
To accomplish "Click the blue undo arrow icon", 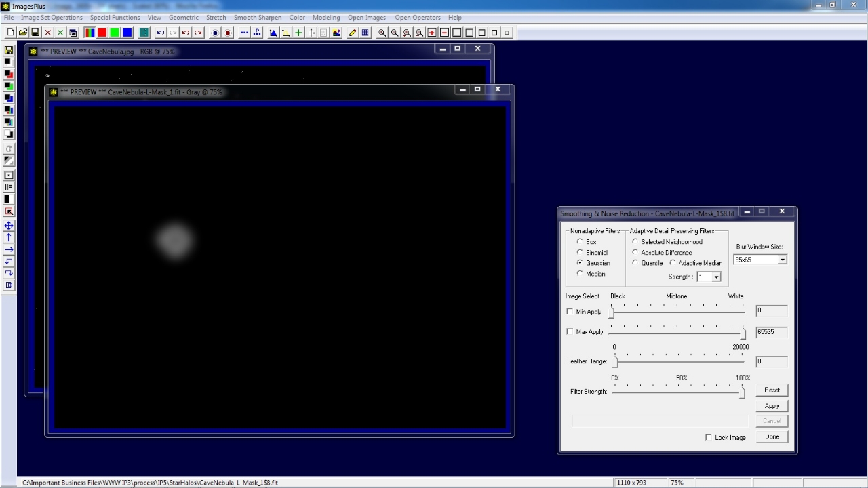I will [161, 33].
